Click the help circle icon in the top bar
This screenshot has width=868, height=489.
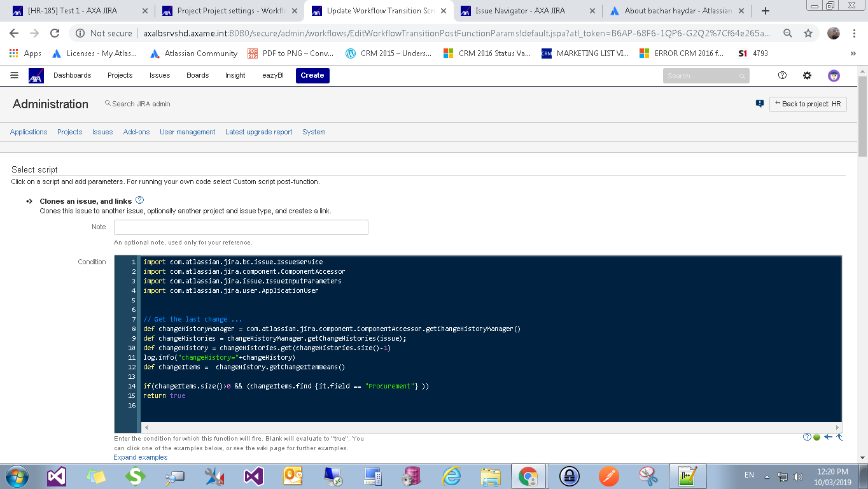pos(782,75)
